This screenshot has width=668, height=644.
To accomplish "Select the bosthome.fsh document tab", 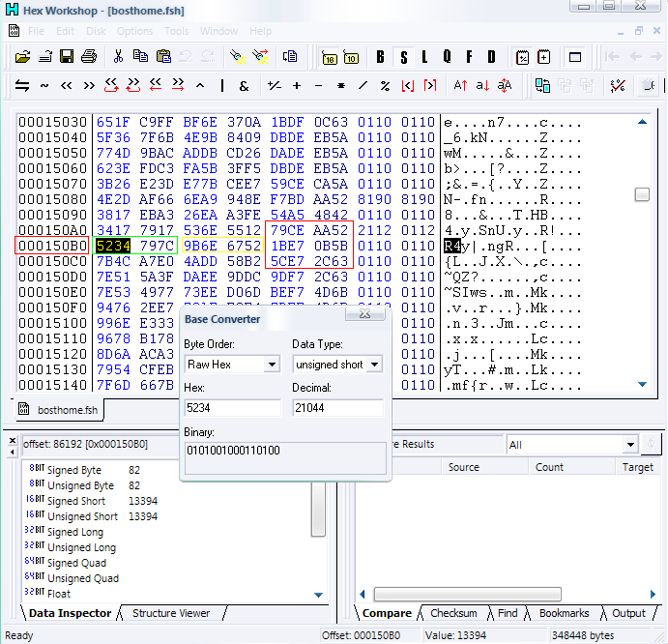I will [x=59, y=410].
